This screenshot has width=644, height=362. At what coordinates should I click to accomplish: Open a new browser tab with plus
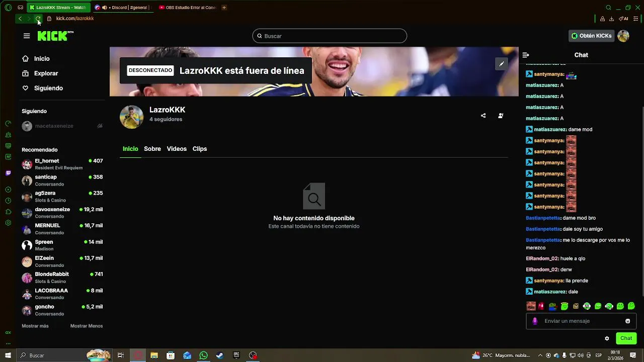coord(224,8)
